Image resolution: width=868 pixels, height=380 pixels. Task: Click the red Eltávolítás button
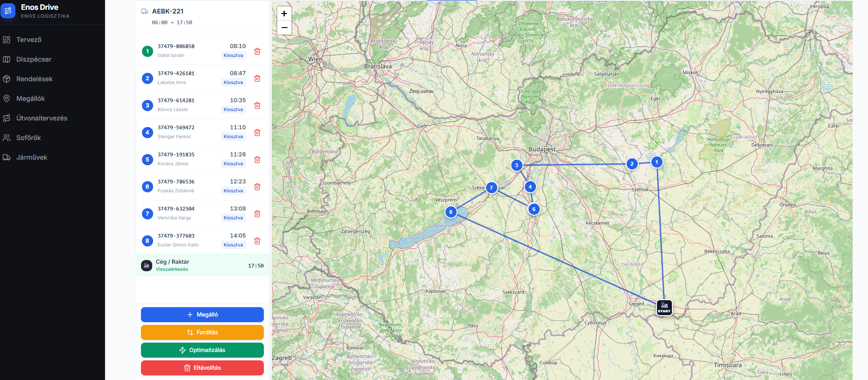click(x=202, y=368)
